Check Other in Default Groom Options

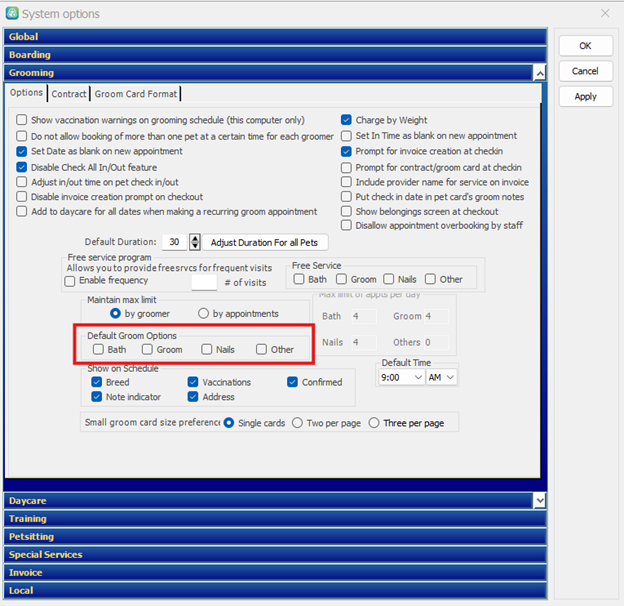[261, 349]
